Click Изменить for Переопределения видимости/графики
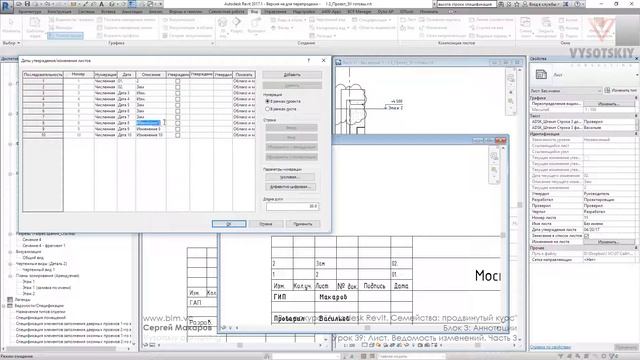 [609, 104]
